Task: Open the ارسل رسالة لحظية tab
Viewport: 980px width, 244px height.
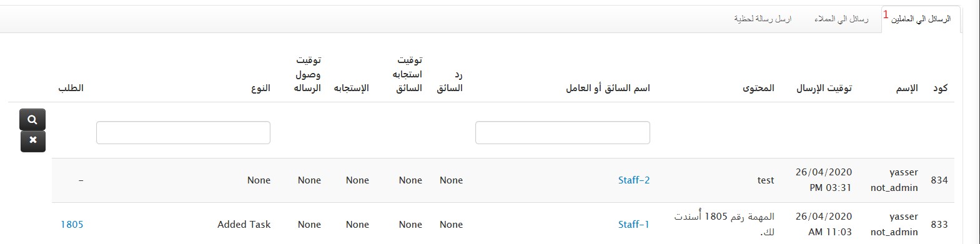Action: 763,19
